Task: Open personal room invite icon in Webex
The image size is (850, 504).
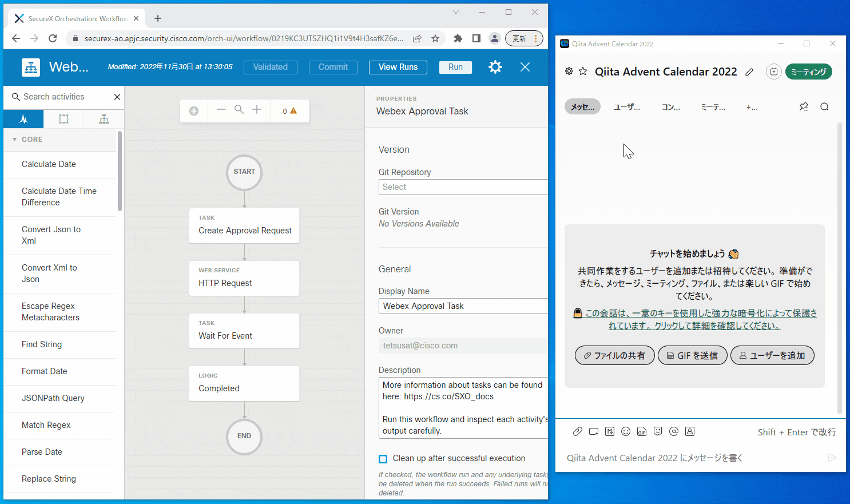Action: 690,431
